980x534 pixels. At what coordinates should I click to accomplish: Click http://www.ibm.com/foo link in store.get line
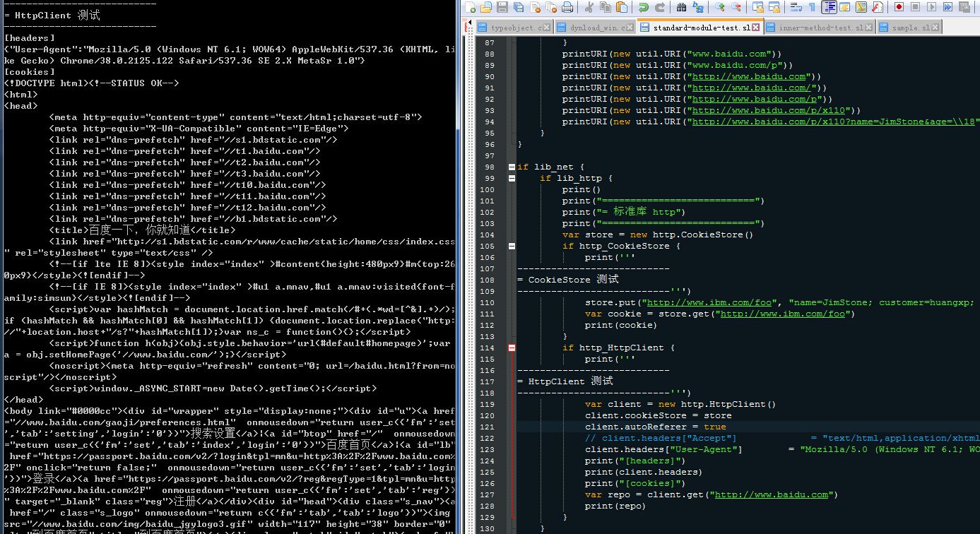coord(781,314)
